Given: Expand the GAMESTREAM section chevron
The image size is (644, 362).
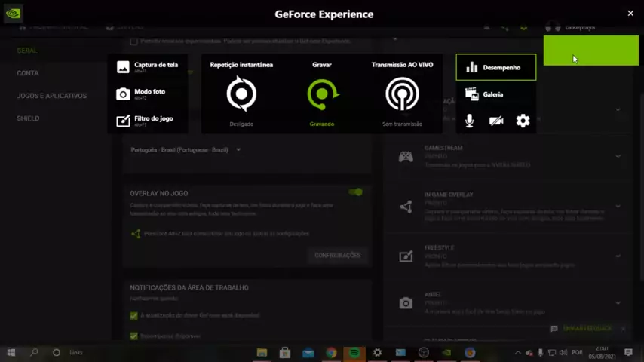Looking at the screenshot, I should tap(618, 157).
